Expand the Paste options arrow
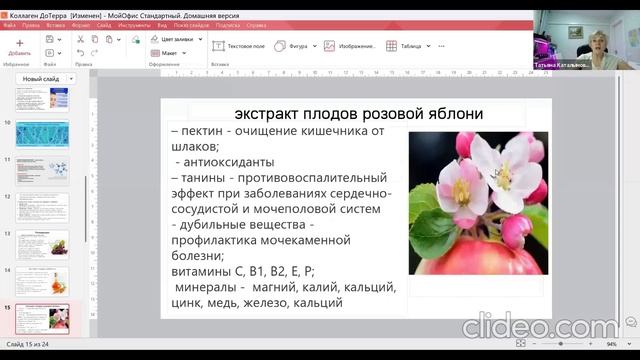Screen dimensions: 640x360 click(119, 40)
